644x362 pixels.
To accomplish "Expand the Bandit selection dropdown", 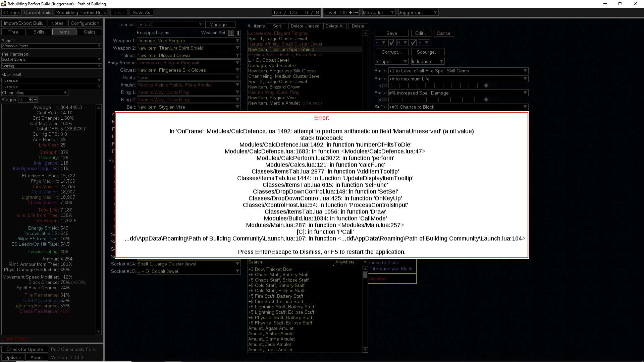I will click(51, 46).
